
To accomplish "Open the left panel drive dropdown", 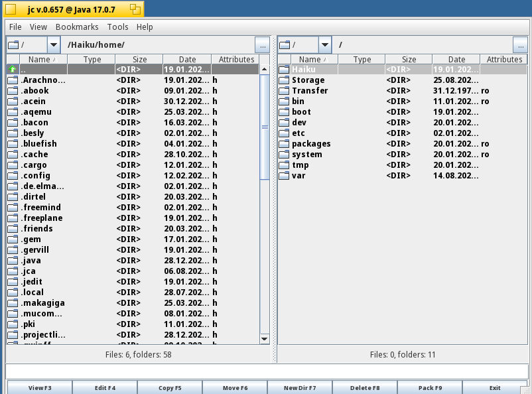I will pos(53,45).
